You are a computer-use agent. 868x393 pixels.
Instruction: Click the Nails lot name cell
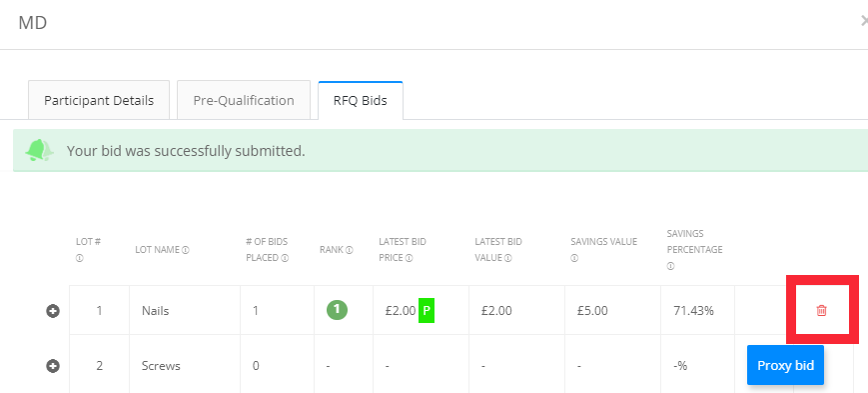(x=185, y=310)
